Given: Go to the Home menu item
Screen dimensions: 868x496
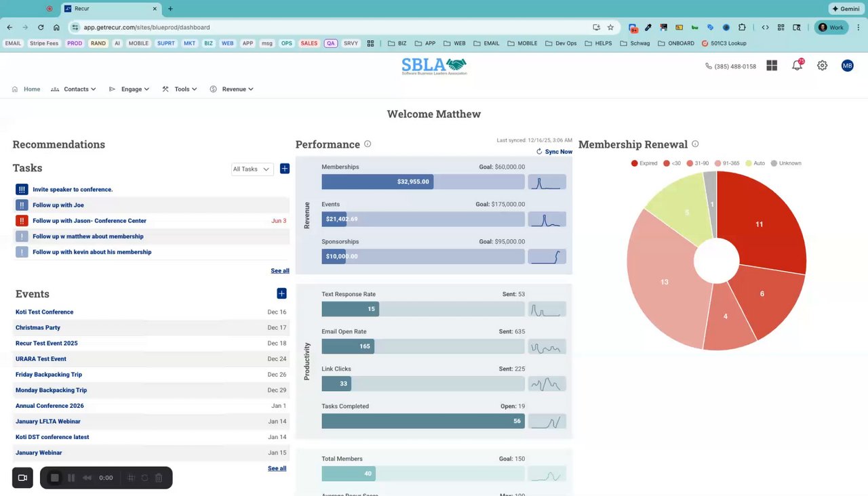Looking at the screenshot, I should click(x=26, y=89).
